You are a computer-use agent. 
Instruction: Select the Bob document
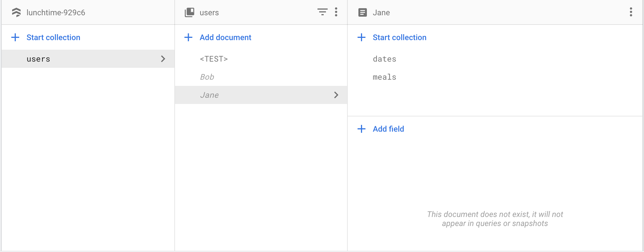[x=207, y=77]
